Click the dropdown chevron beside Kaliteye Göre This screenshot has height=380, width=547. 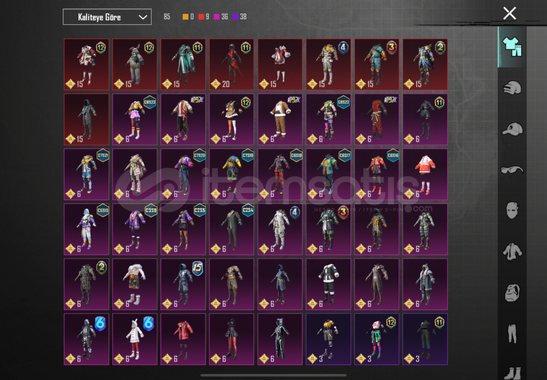[143, 17]
